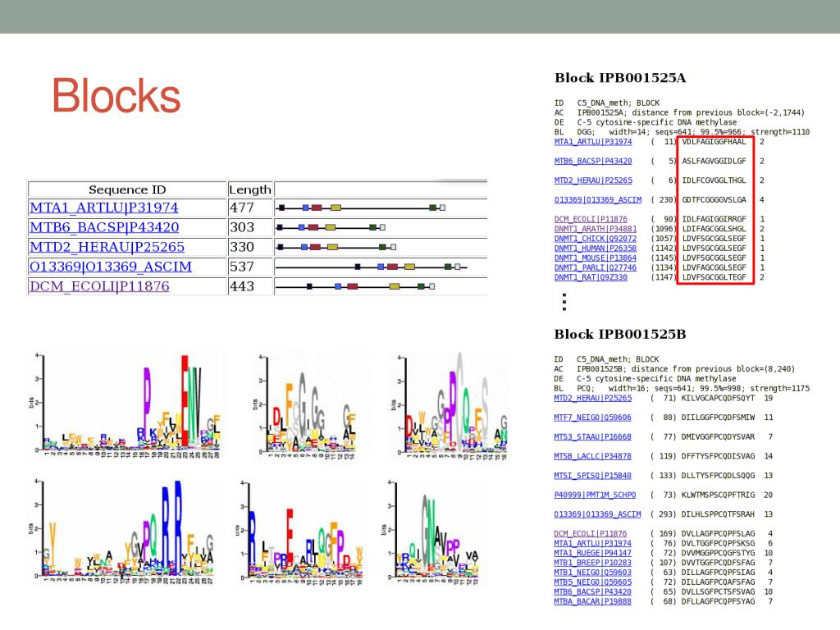Click MTA1_ARTLU|P31974 link under Block IPB001525A
The image size is (840, 630).
593,142
